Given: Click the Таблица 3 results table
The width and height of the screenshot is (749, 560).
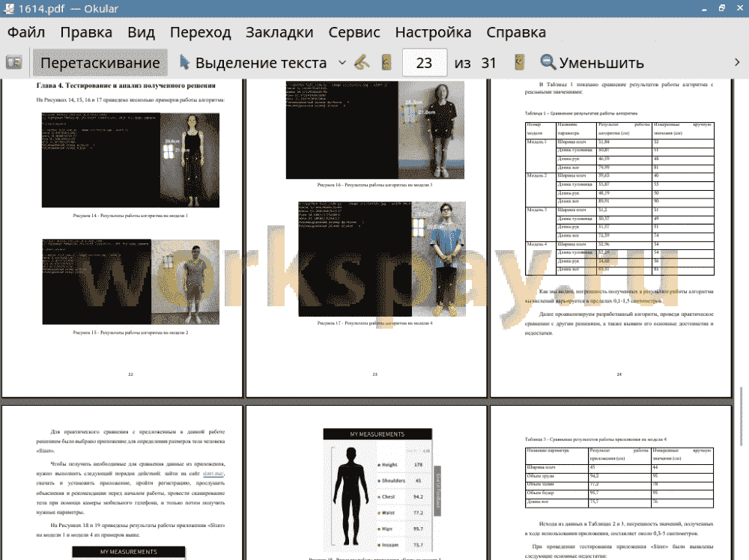Looking at the screenshot, I should (619, 478).
